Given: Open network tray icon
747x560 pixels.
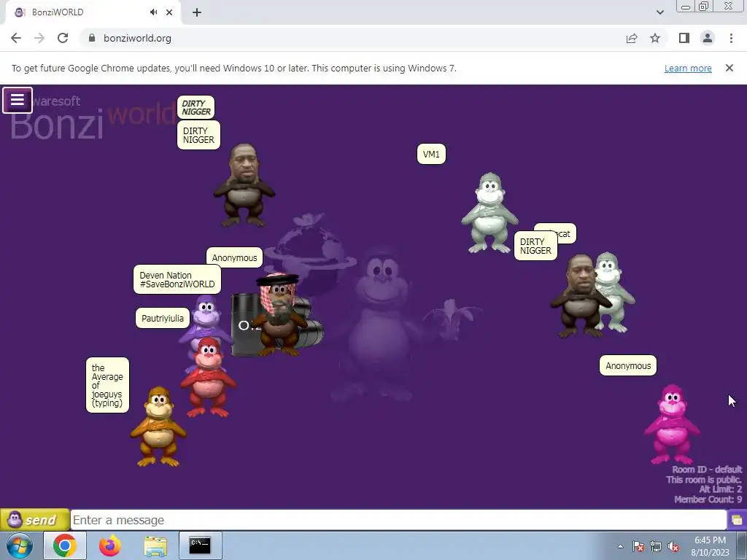Looking at the screenshot, I should coord(656,546).
